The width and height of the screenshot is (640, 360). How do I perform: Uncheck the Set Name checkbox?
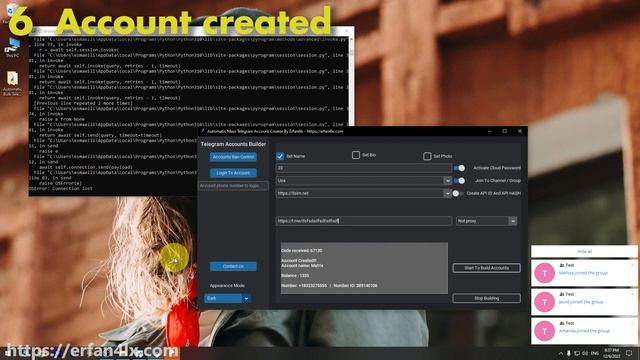point(280,156)
